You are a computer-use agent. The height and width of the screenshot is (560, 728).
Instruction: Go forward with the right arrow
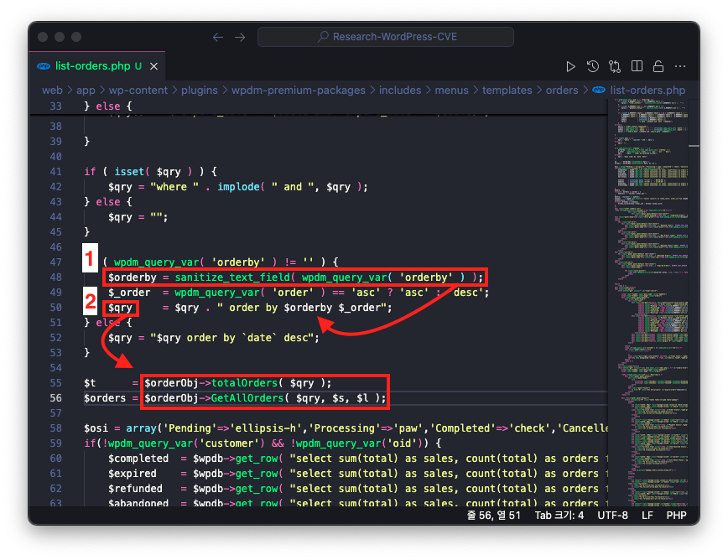click(x=240, y=37)
